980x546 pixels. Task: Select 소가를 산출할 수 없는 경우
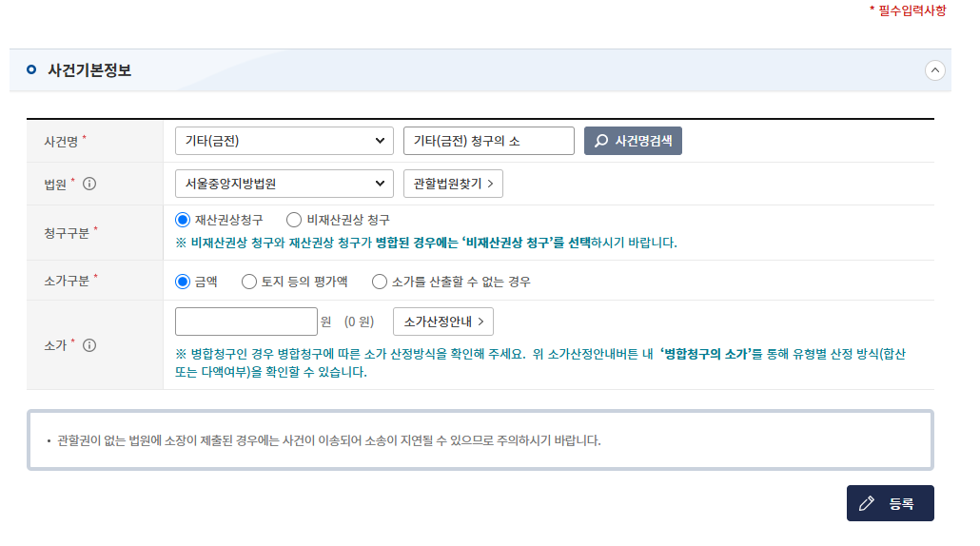pyautogui.click(x=380, y=282)
